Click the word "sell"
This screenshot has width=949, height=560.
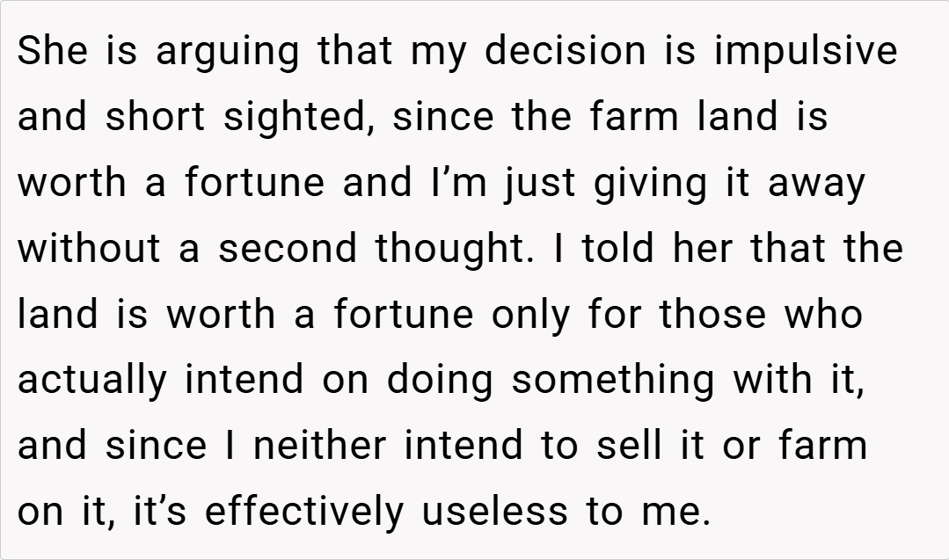point(627,446)
